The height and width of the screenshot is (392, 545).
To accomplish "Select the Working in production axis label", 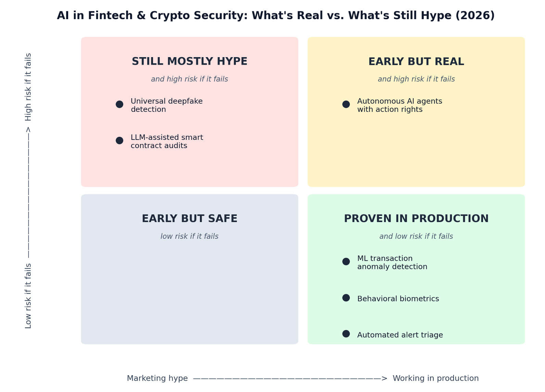I will 435,378.
